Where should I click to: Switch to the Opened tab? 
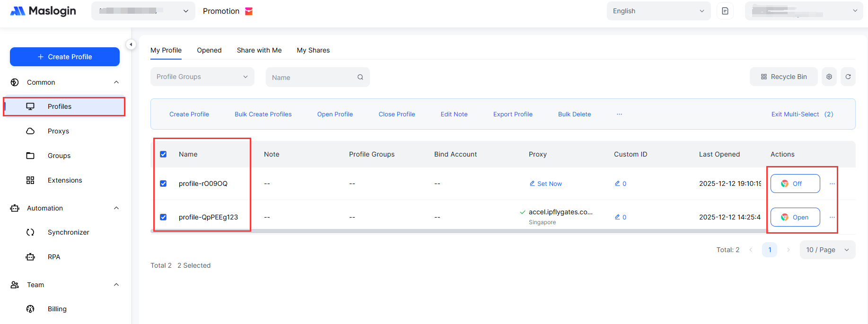[x=209, y=50]
